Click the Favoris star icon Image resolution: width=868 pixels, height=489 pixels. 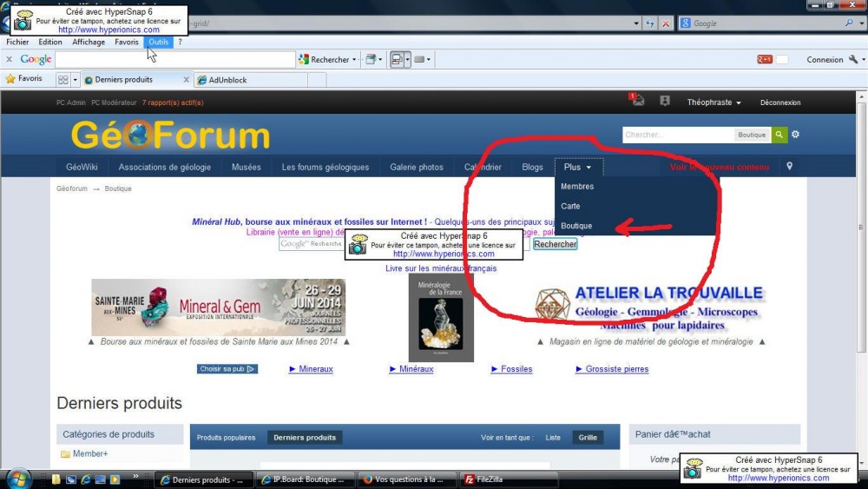tap(11, 79)
